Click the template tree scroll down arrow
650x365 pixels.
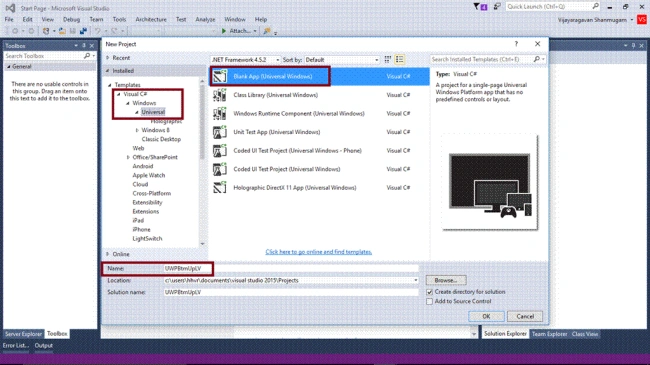(x=203, y=244)
